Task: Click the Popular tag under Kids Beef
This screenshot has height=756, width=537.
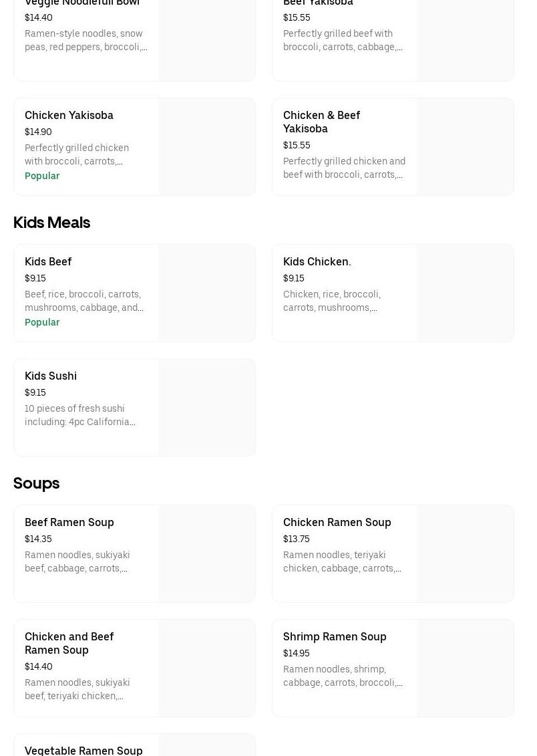Action: point(42,322)
